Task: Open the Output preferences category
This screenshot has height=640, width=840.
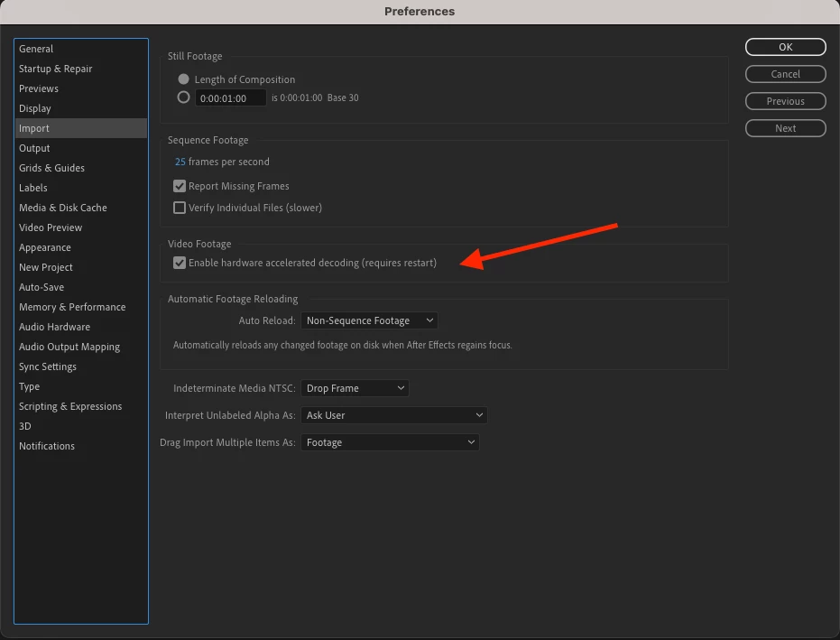Action: point(81,148)
